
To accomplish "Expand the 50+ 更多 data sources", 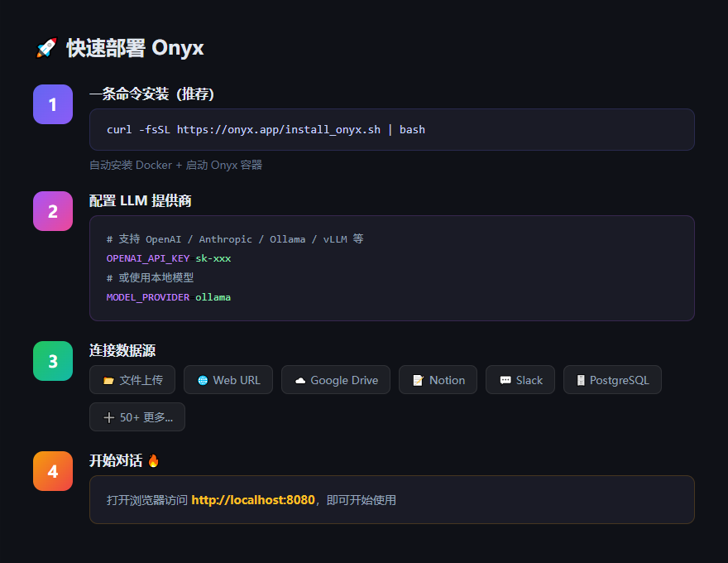I will (x=137, y=417).
